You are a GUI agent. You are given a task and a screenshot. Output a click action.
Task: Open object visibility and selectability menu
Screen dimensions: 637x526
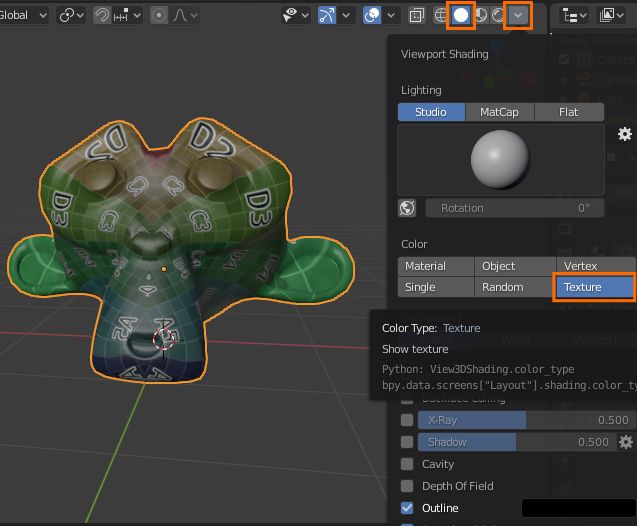pos(295,15)
